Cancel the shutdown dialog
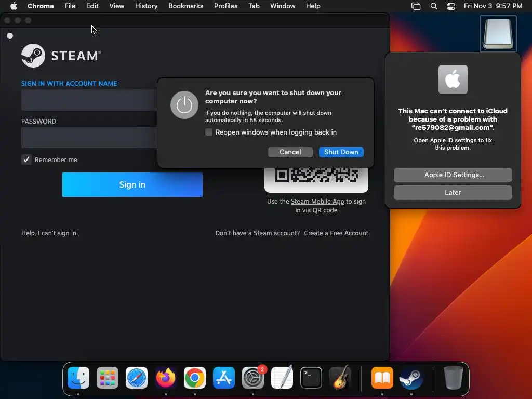This screenshot has height=399, width=532. coord(290,152)
